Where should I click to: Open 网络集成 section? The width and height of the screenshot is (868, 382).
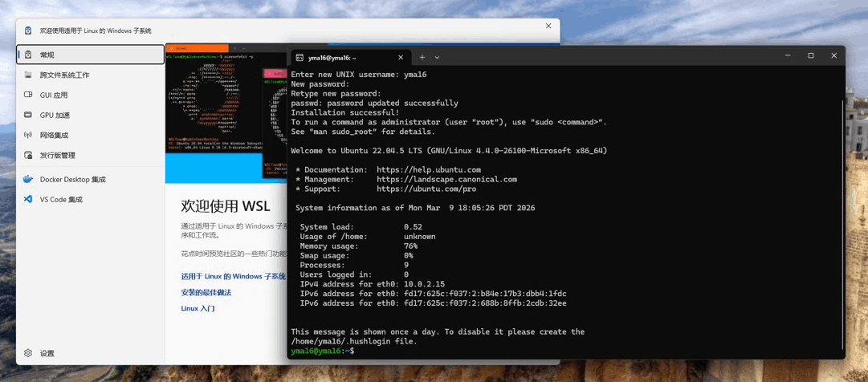[90, 135]
